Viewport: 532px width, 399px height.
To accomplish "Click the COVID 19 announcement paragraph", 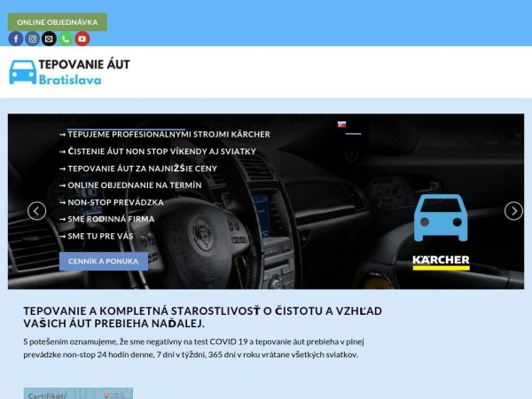I will point(193,348).
